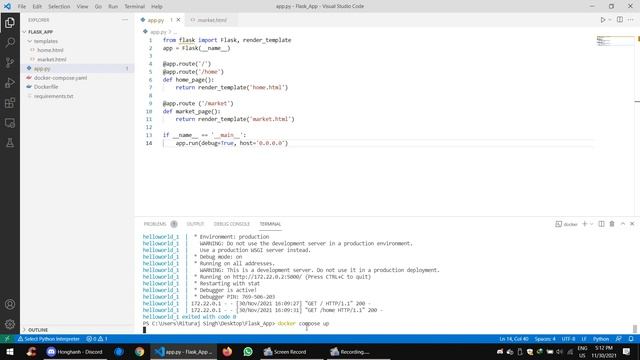
Task: Open requirements.txt in Explorer
Action: click(x=78, y=96)
